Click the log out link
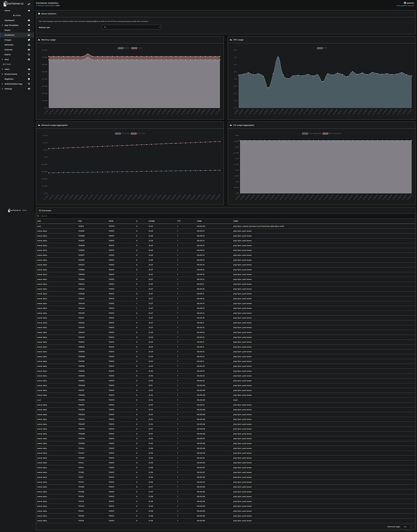Screen dimensions: 417x532 [411, 6]
